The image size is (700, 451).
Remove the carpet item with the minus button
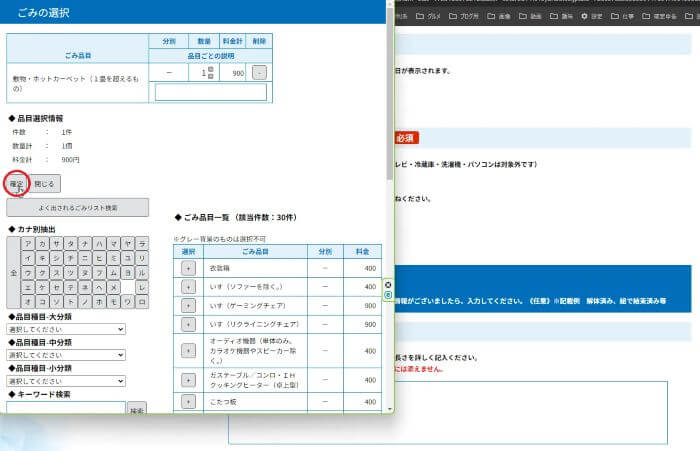click(259, 72)
